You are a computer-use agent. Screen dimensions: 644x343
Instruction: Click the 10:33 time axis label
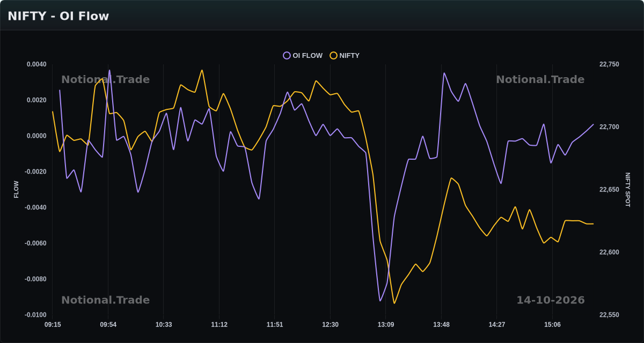click(164, 325)
